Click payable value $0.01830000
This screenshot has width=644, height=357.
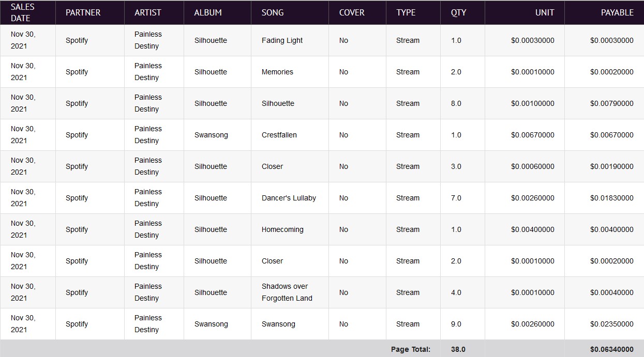pyautogui.click(x=612, y=198)
